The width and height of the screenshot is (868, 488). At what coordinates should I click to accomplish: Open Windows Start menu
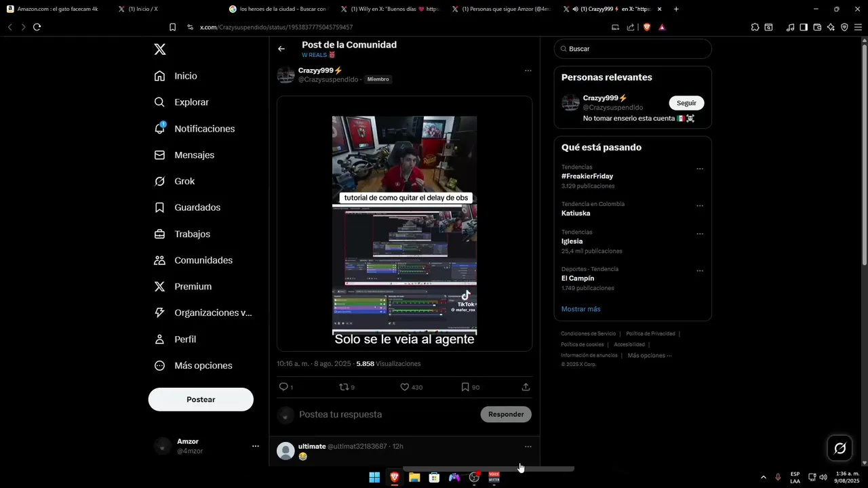(x=374, y=477)
